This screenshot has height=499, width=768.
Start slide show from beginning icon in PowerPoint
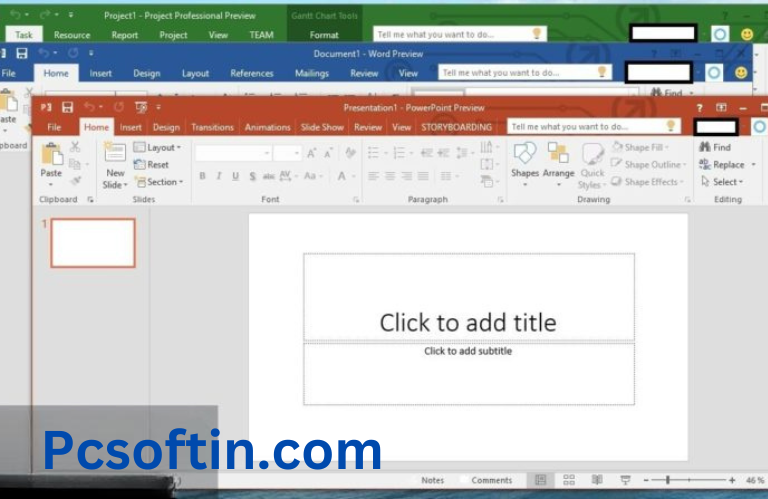click(141, 107)
